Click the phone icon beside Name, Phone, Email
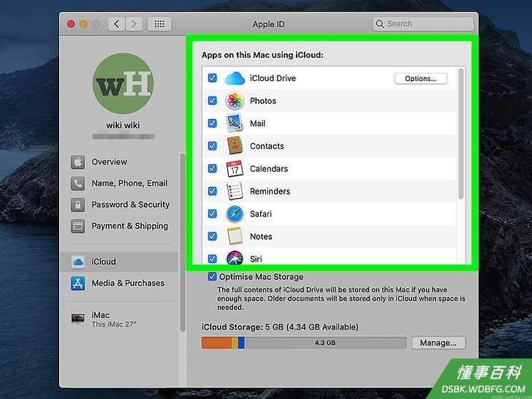The image size is (532, 399). pyautogui.click(x=77, y=183)
